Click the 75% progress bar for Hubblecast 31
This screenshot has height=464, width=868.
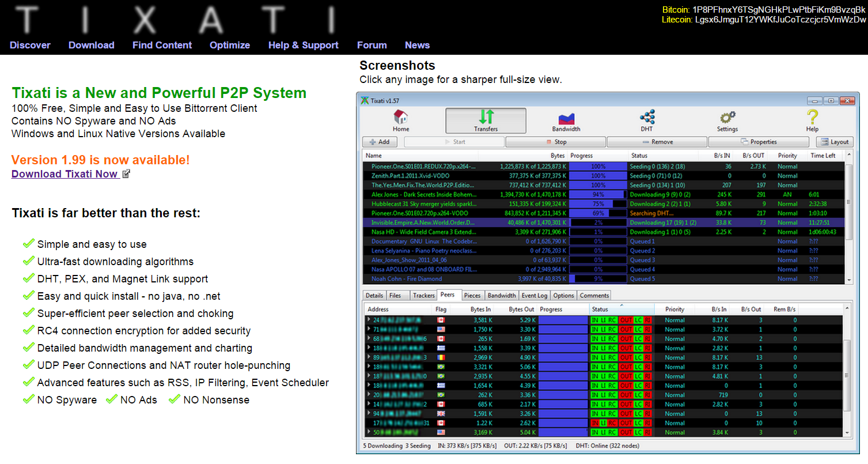click(598, 204)
